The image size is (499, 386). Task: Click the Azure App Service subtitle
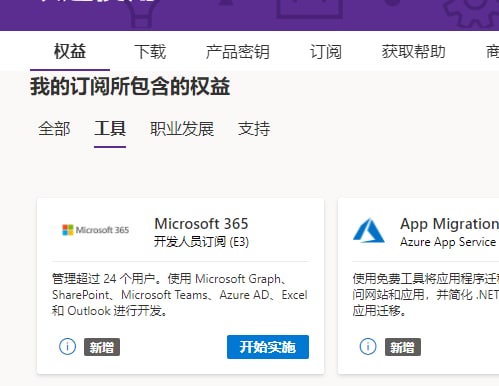(x=448, y=242)
